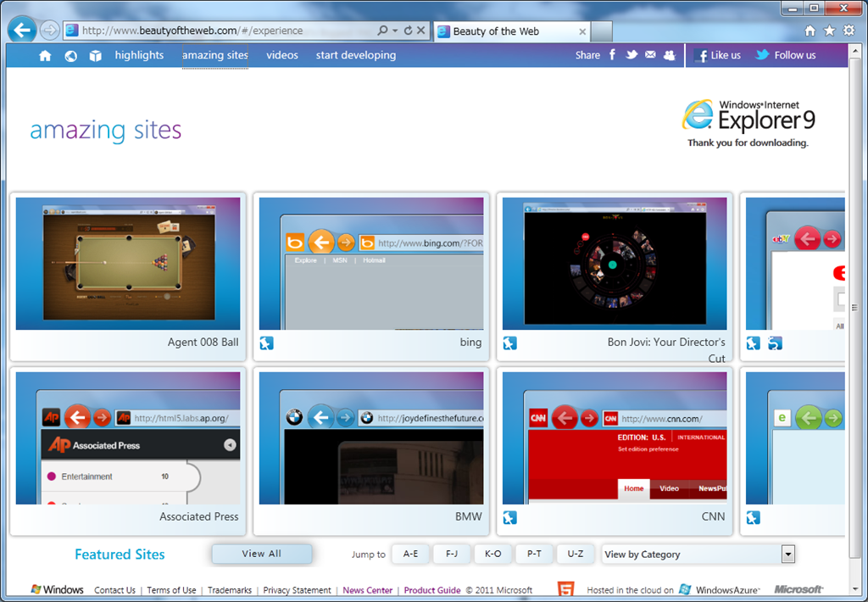Click the cube icon in nav bar
The image size is (868, 602).
tap(95, 55)
